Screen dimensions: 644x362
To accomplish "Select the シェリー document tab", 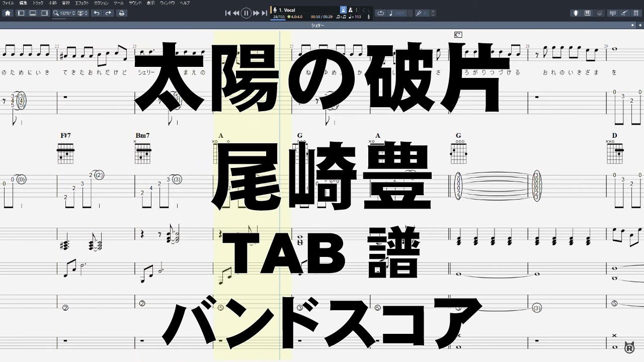I will pos(317,25).
